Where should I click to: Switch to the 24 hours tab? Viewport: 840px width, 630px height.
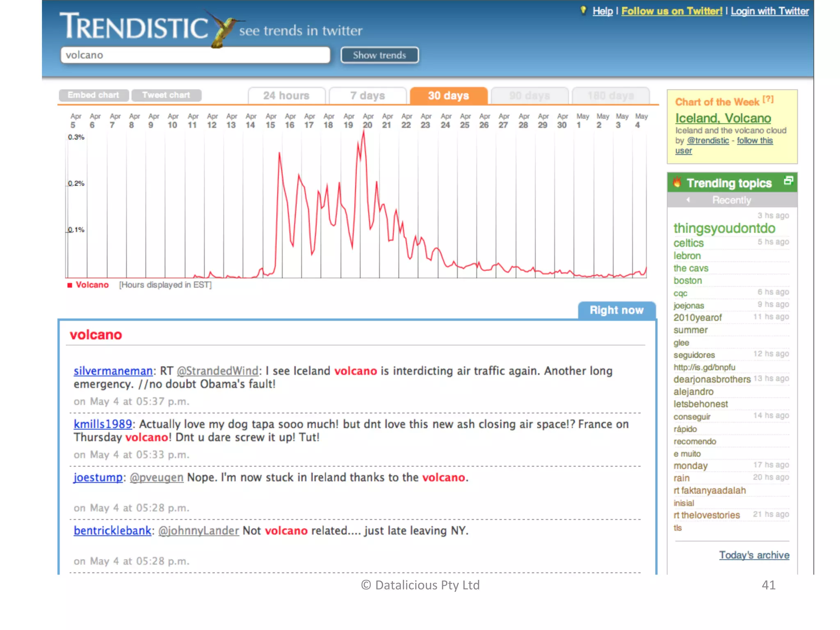coord(286,96)
